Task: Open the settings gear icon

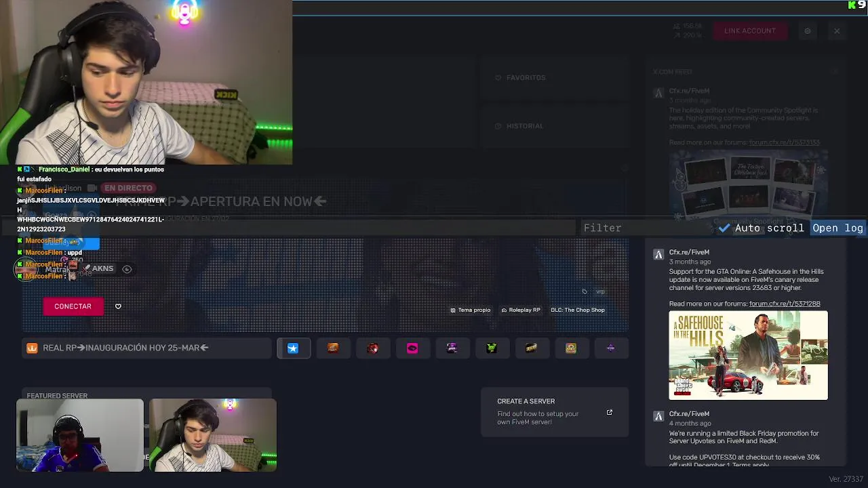Action: click(808, 31)
